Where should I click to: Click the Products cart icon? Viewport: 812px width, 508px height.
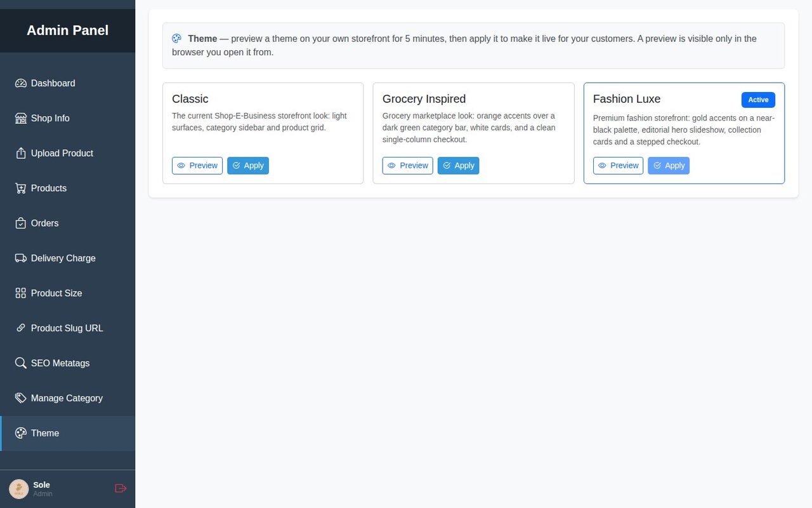[20, 188]
